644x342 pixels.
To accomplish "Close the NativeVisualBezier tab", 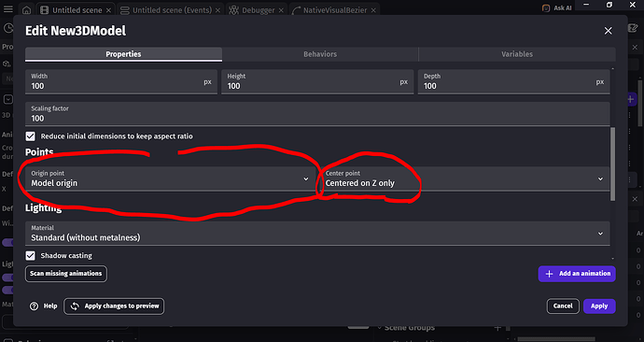I will click(373, 10).
